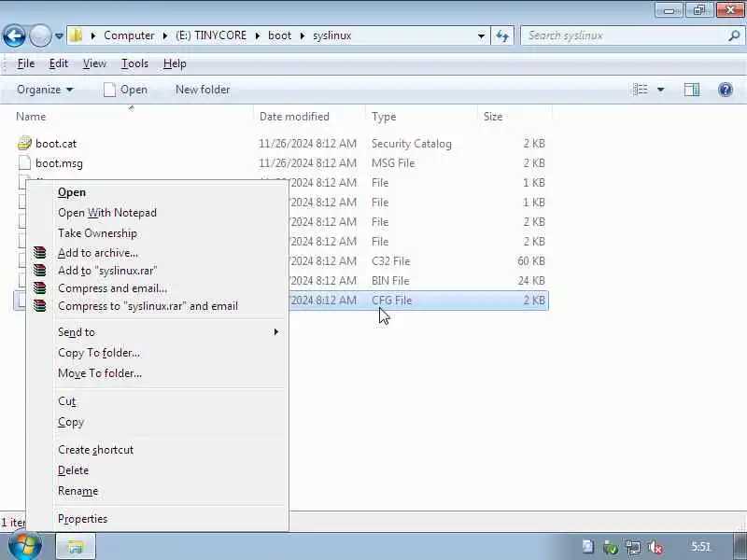747x560 pixels.
Task: Choose Compress to "syslinux.rar" and email
Action: tap(148, 306)
